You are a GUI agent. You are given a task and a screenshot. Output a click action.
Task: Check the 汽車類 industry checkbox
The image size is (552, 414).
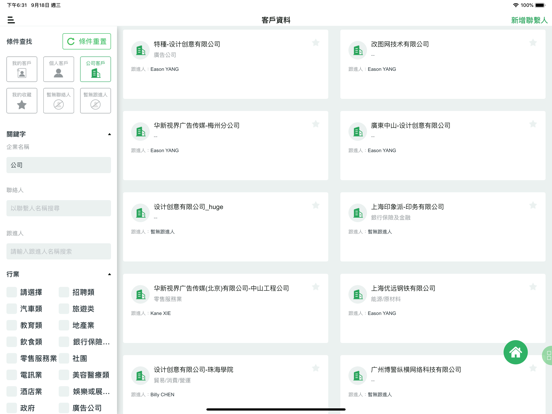[12, 309]
